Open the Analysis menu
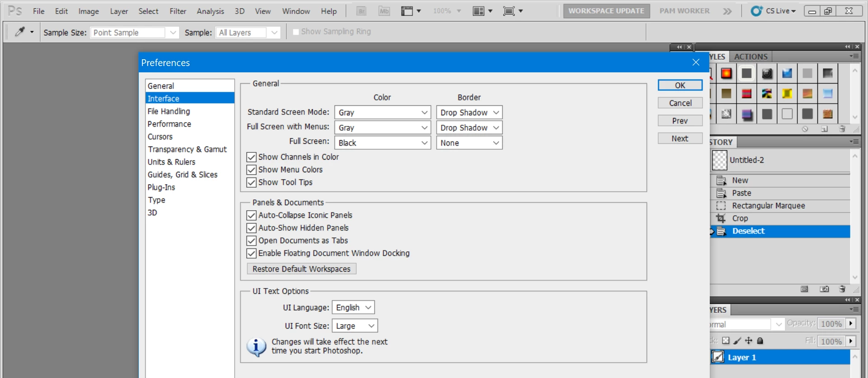Image resolution: width=868 pixels, height=378 pixels. tap(210, 11)
